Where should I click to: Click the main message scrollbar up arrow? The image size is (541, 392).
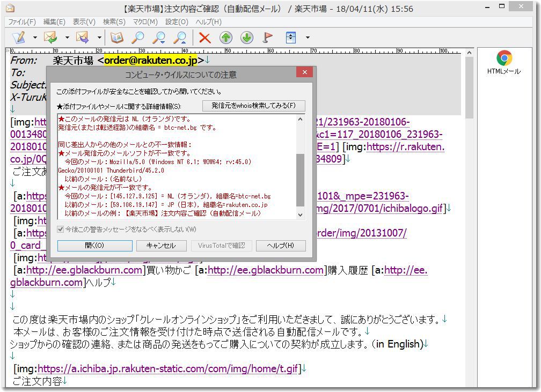click(469, 53)
